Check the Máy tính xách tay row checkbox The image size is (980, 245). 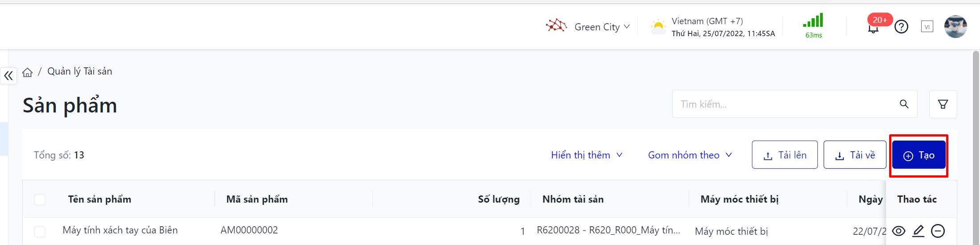coord(40,231)
